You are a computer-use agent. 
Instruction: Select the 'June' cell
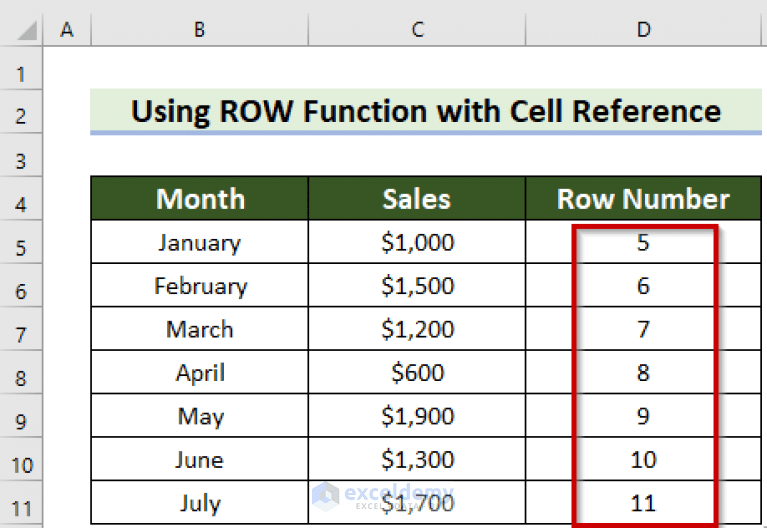point(200,459)
